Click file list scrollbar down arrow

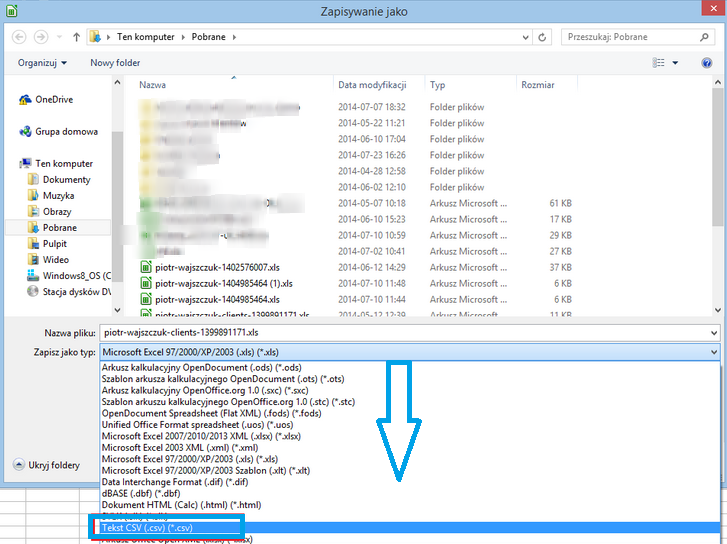pyautogui.click(x=718, y=310)
